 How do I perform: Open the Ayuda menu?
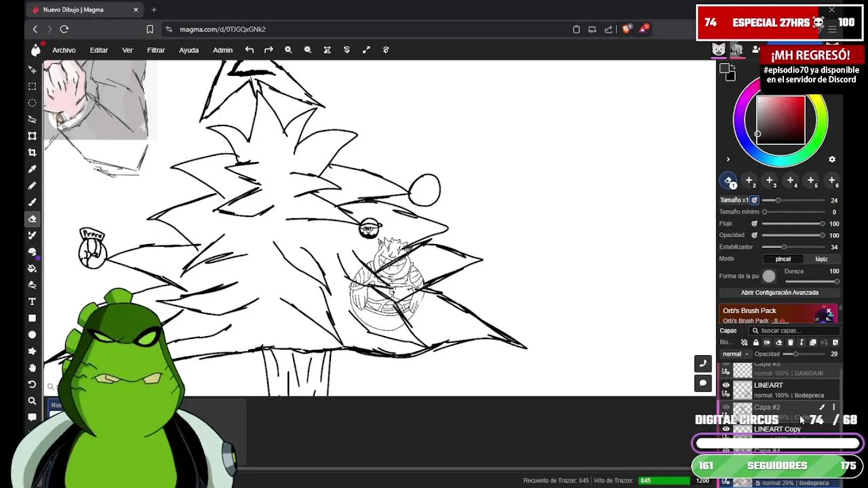pyautogui.click(x=189, y=50)
